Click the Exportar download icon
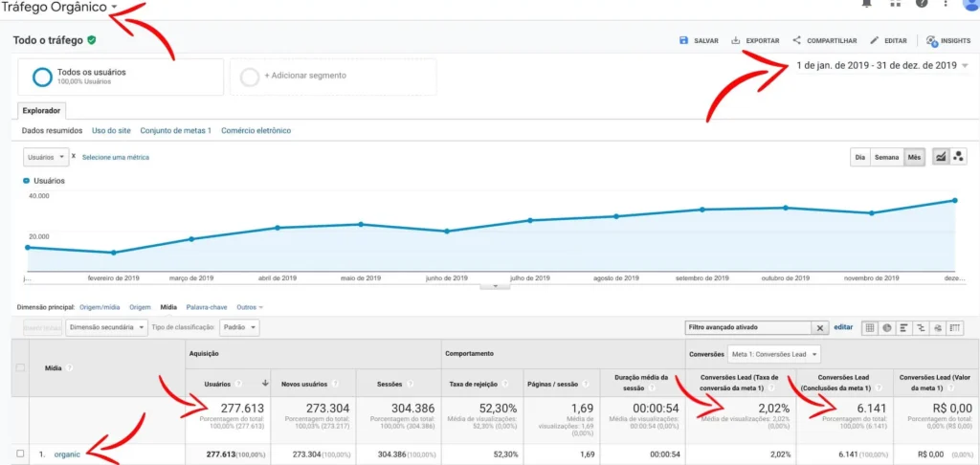The height and width of the screenshot is (465, 980). point(736,40)
